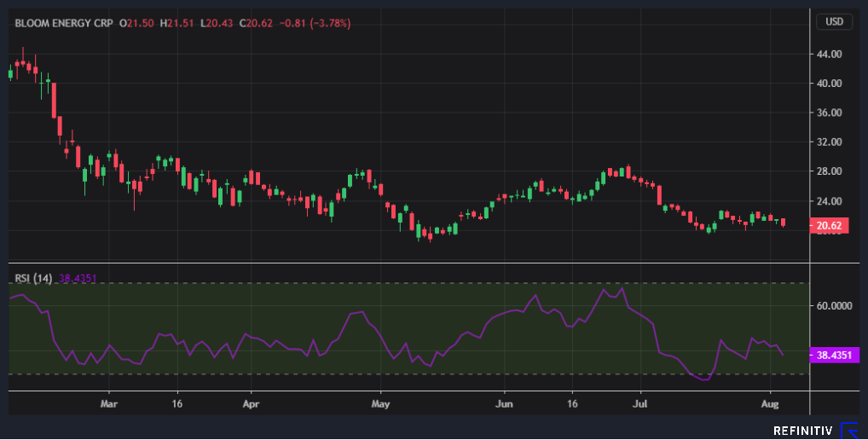
Task: Click the magenta 38.4351 RSI axis label
Action: point(834,355)
